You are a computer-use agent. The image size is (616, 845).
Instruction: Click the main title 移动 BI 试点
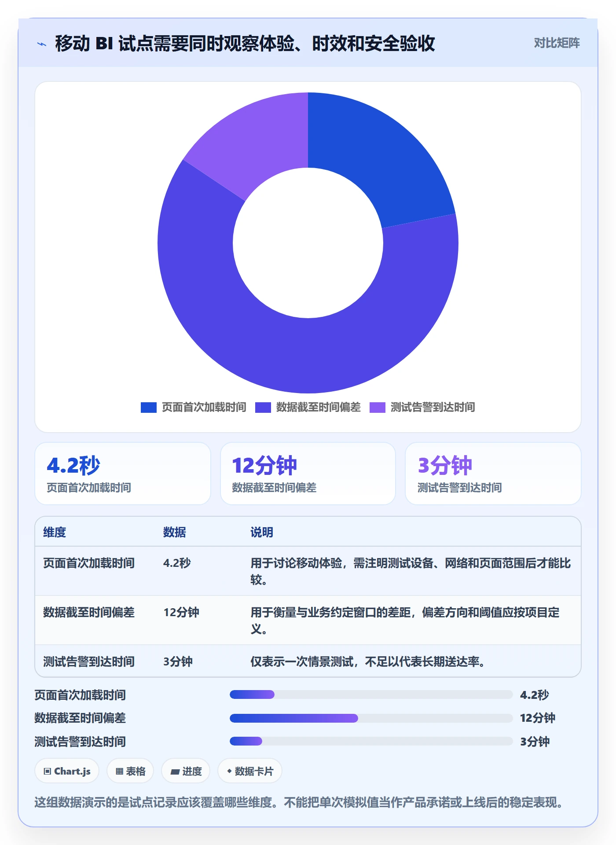(x=245, y=44)
